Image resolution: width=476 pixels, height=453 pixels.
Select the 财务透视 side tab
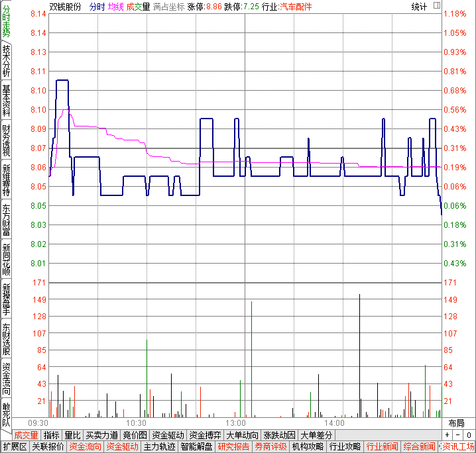[6, 140]
